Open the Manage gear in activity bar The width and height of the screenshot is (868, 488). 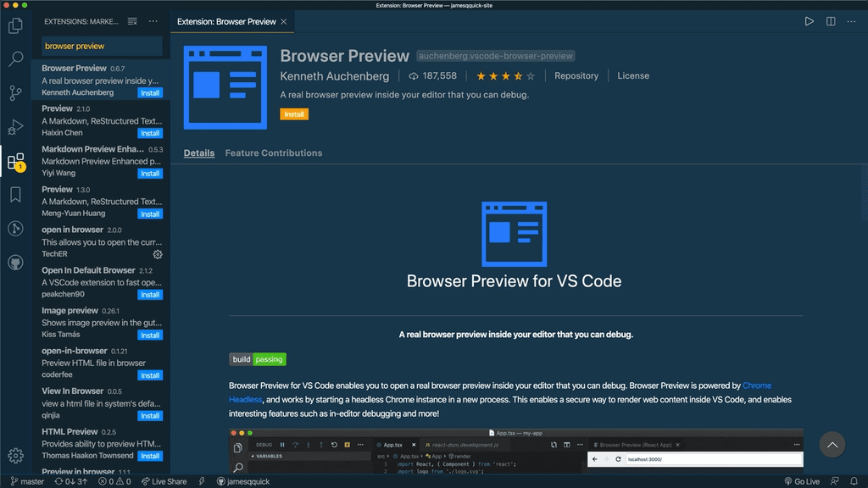pos(15,455)
